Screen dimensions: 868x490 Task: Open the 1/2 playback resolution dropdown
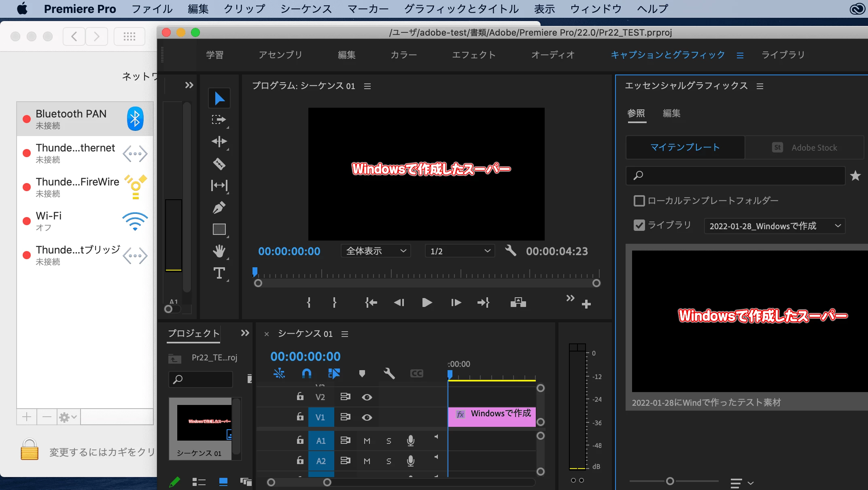(x=460, y=251)
